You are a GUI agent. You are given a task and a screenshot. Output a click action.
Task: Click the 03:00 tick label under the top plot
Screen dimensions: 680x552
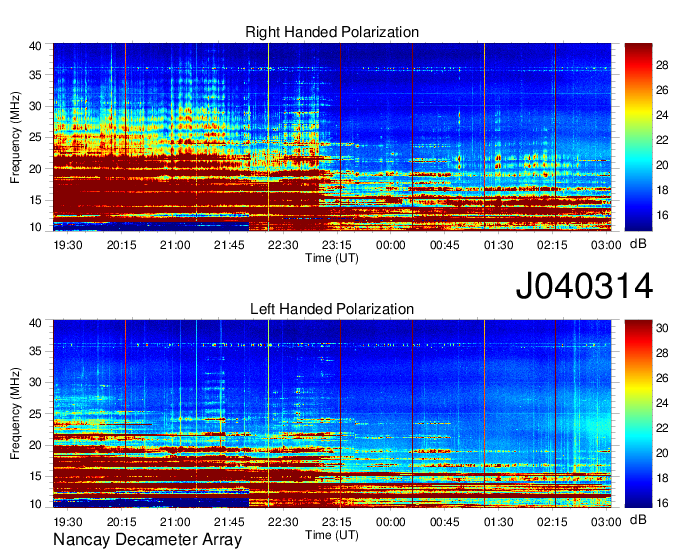click(x=606, y=245)
